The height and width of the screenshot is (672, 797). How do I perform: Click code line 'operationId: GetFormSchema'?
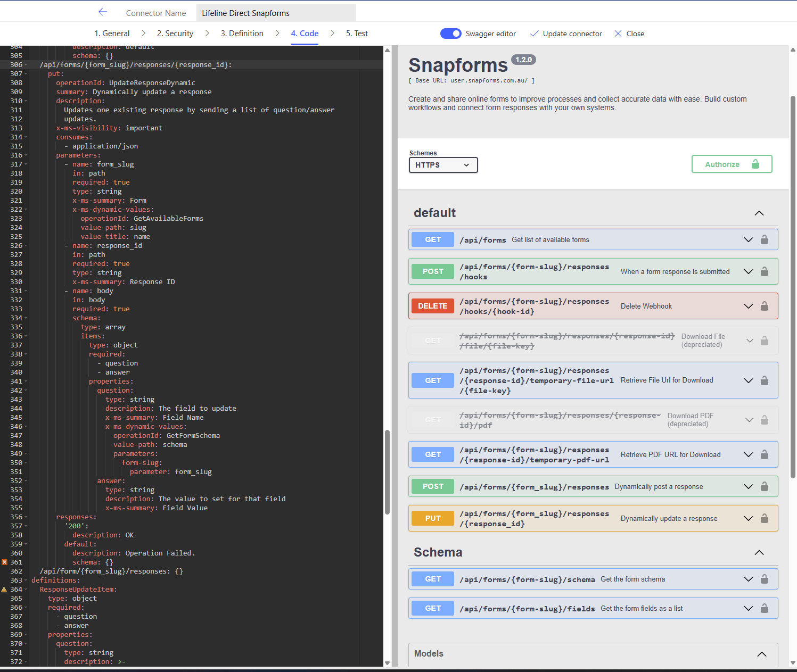(167, 435)
